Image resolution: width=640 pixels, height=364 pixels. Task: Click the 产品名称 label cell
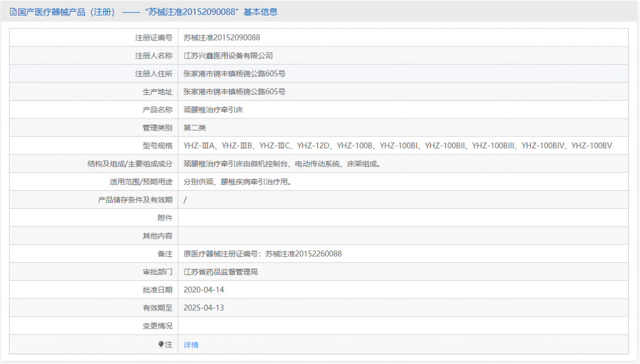(94, 110)
